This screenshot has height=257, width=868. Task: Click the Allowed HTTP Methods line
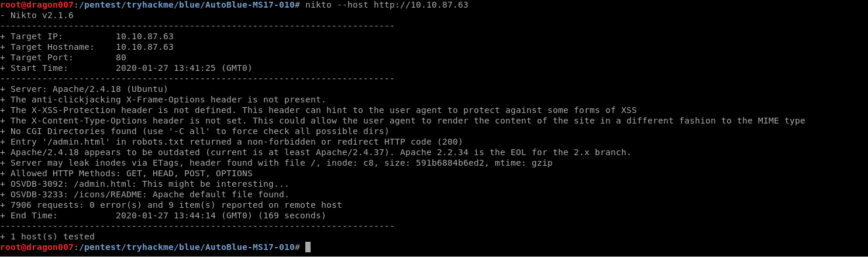[126, 173]
